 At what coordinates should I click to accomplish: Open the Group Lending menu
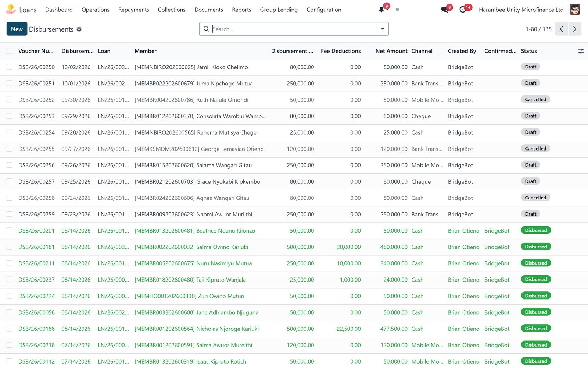(279, 10)
